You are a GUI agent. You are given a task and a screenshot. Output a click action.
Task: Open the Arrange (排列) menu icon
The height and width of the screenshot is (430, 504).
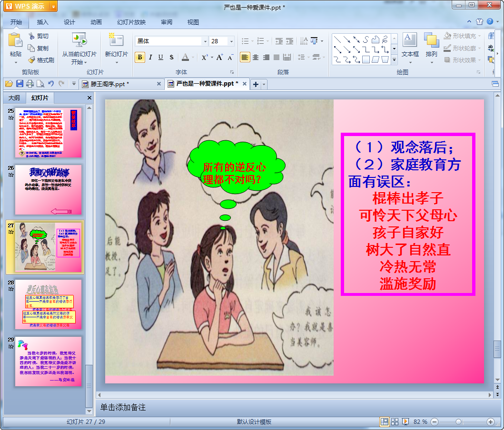[x=431, y=40]
